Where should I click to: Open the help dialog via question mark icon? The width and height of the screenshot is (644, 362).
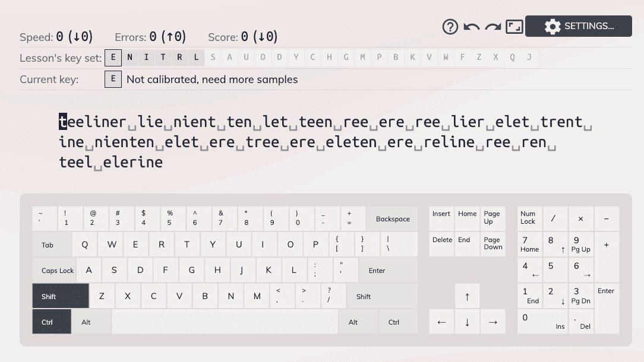450,27
